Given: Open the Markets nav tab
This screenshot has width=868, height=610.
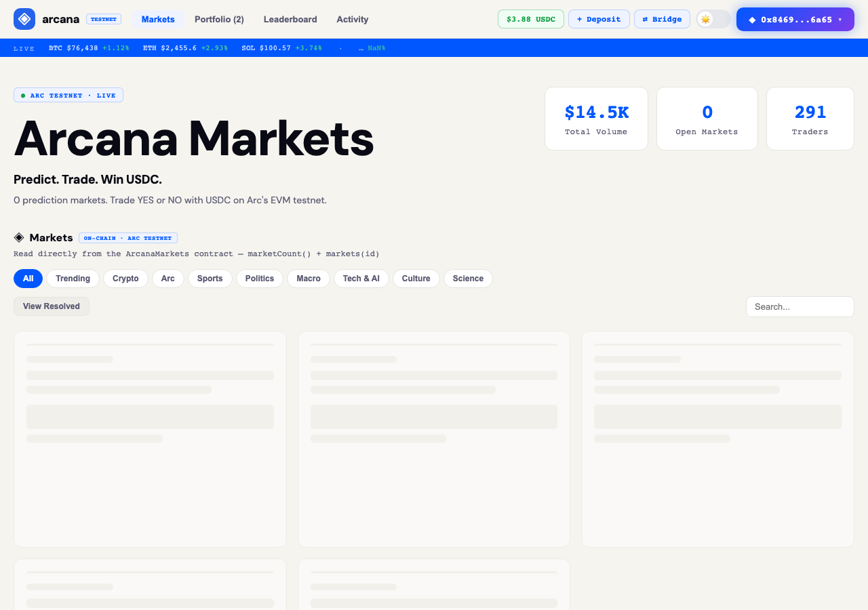Looking at the screenshot, I should tap(158, 19).
